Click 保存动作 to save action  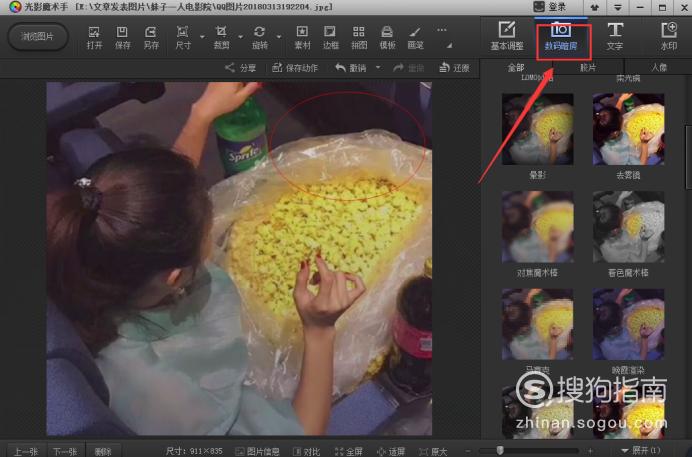(295, 67)
